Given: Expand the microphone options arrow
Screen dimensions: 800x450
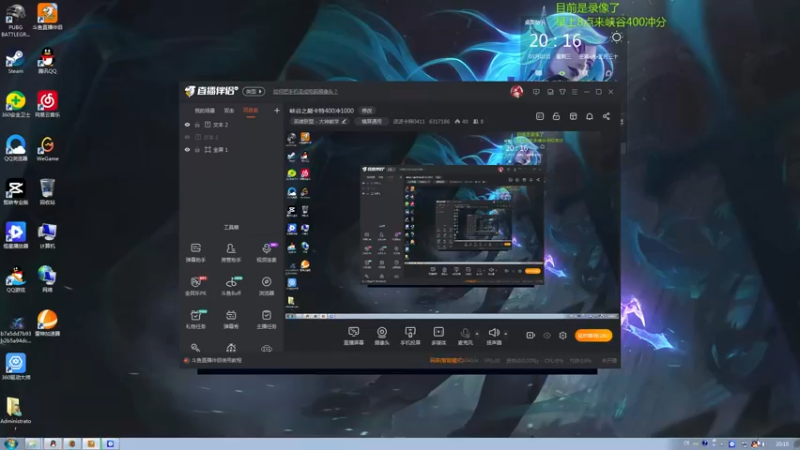Looking at the screenshot, I should tap(477, 334).
